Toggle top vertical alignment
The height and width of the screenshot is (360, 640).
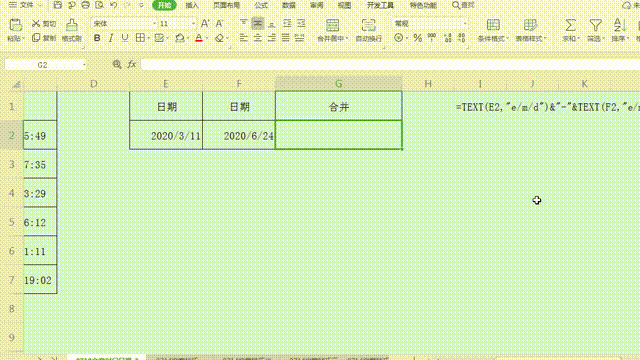(x=244, y=23)
